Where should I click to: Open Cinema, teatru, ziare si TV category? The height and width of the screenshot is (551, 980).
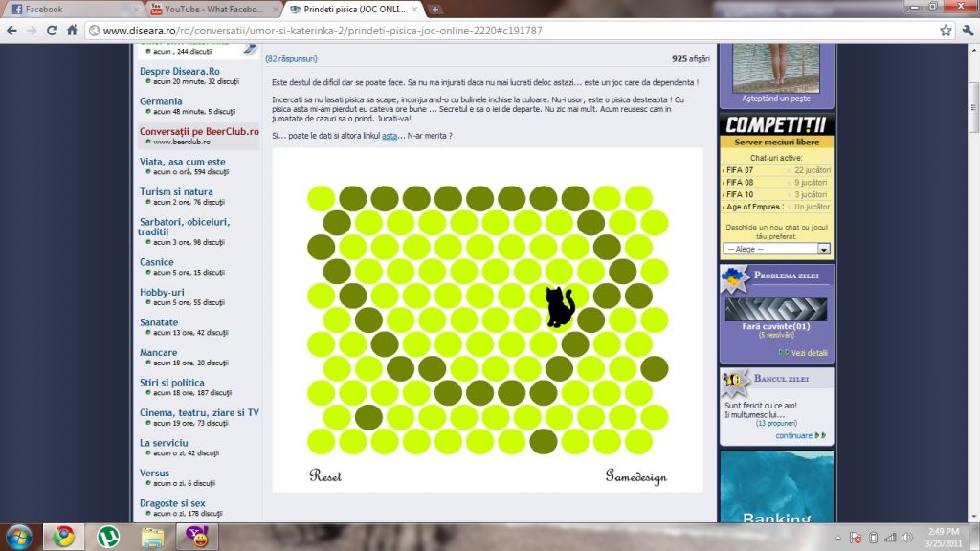point(199,412)
